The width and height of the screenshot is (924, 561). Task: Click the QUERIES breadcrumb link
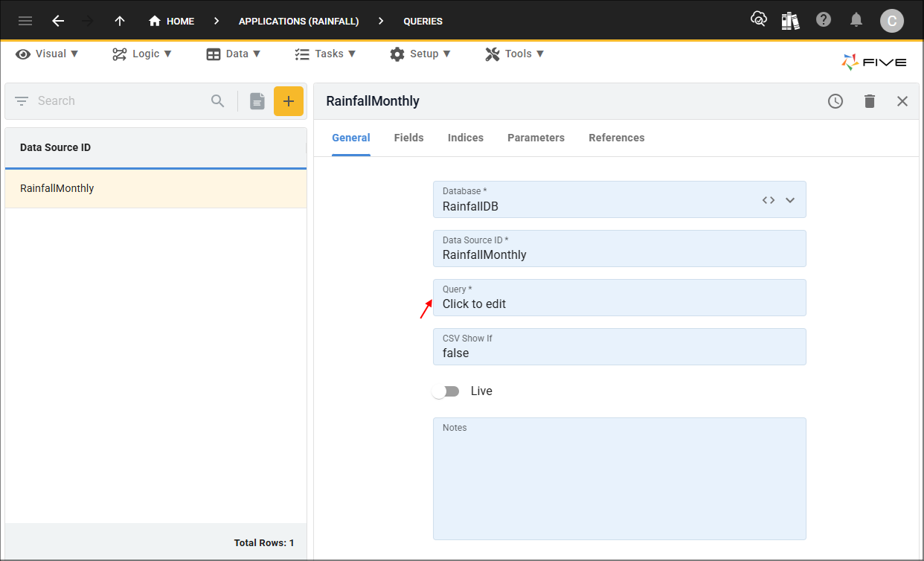[423, 21]
